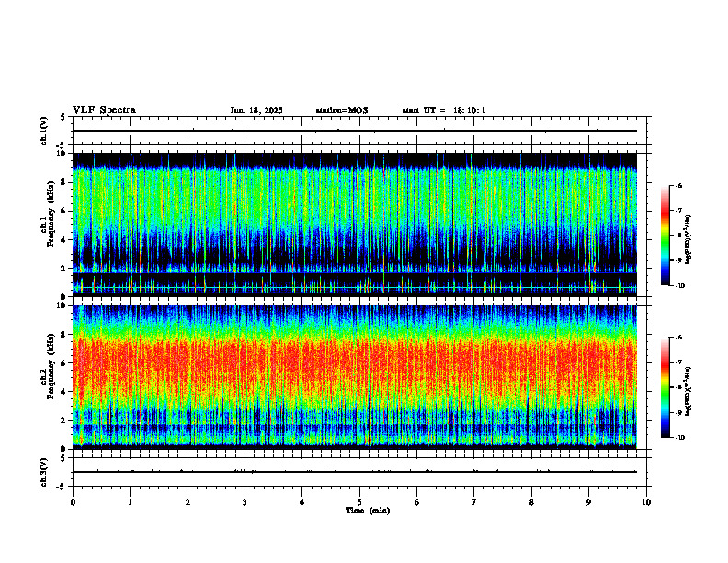
Task: Click the "5" volt tick on ch.1(V) axis
Action: tap(63, 117)
